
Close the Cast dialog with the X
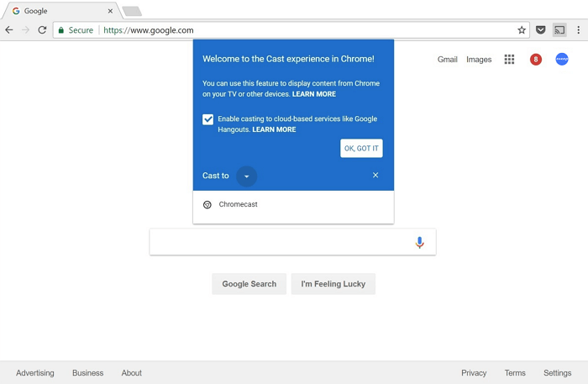coord(375,176)
